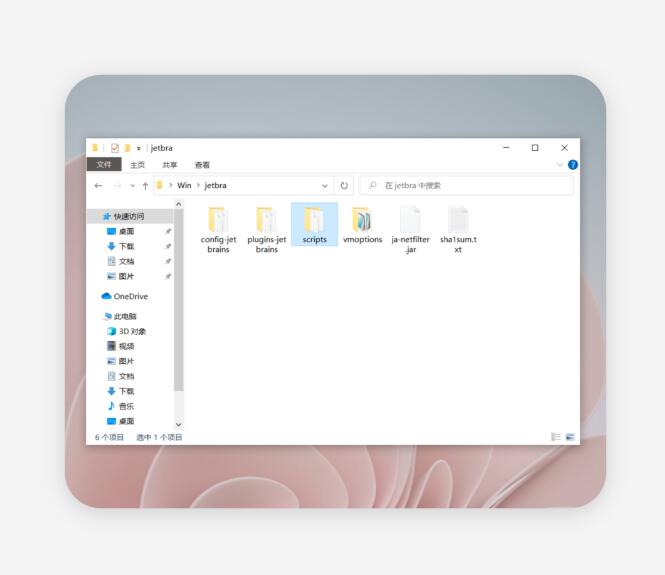Switch to large icons view in status bar
665x575 pixels.
(x=570, y=437)
